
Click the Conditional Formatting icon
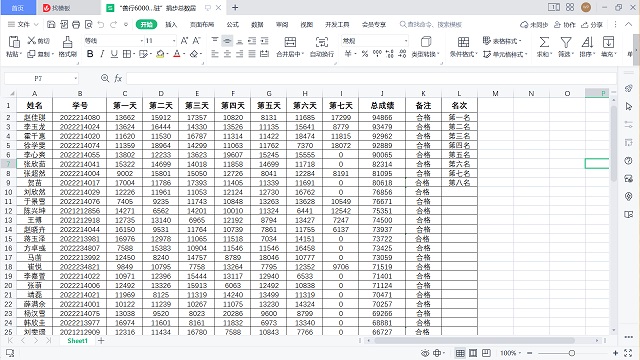tap(463, 42)
